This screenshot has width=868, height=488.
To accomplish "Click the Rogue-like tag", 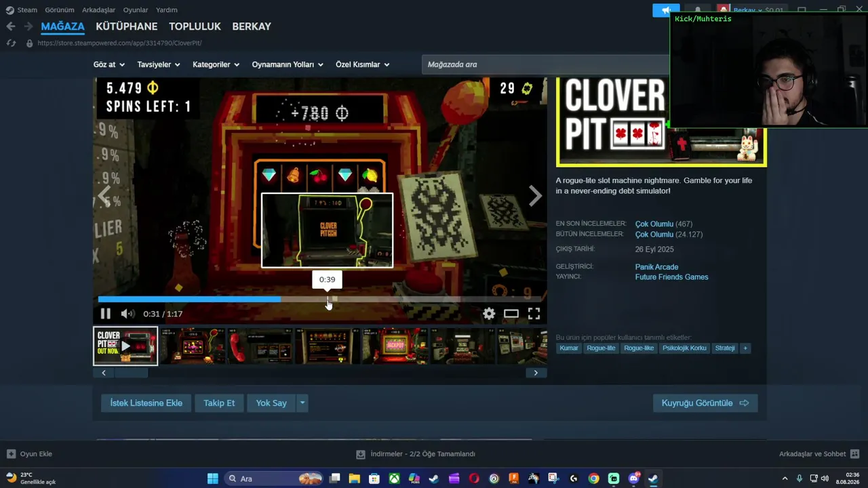I will (639, 348).
